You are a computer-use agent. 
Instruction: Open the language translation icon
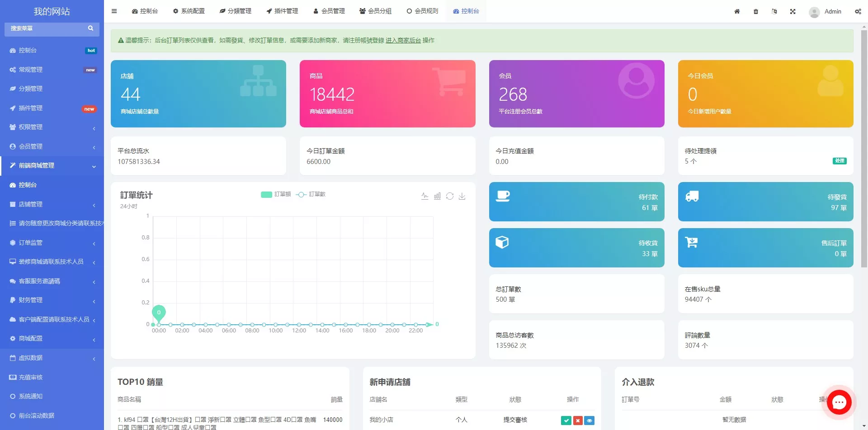pyautogui.click(x=774, y=11)
